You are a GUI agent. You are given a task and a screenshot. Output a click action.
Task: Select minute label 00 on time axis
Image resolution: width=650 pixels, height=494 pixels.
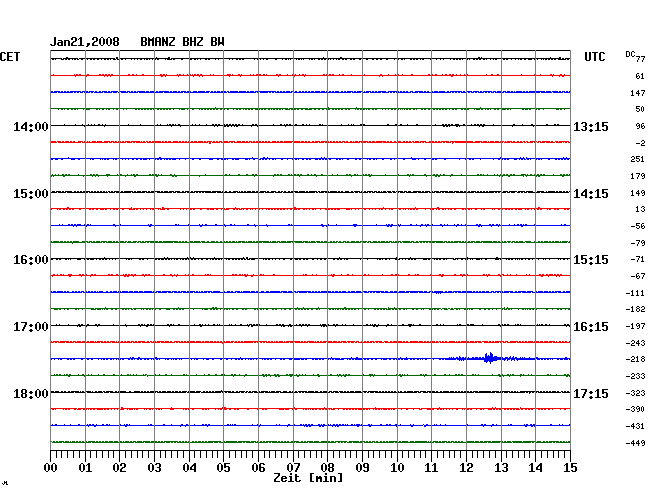click(x=51, y=468)
